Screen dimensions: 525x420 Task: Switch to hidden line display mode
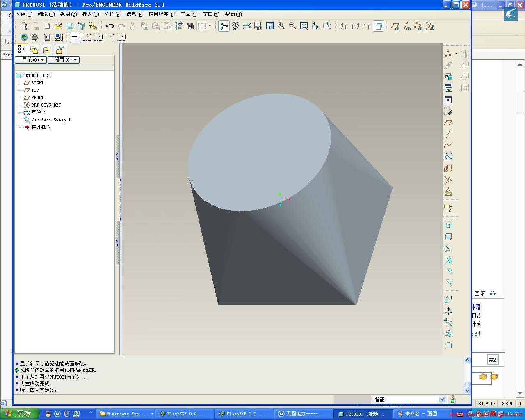click(356, 26)
